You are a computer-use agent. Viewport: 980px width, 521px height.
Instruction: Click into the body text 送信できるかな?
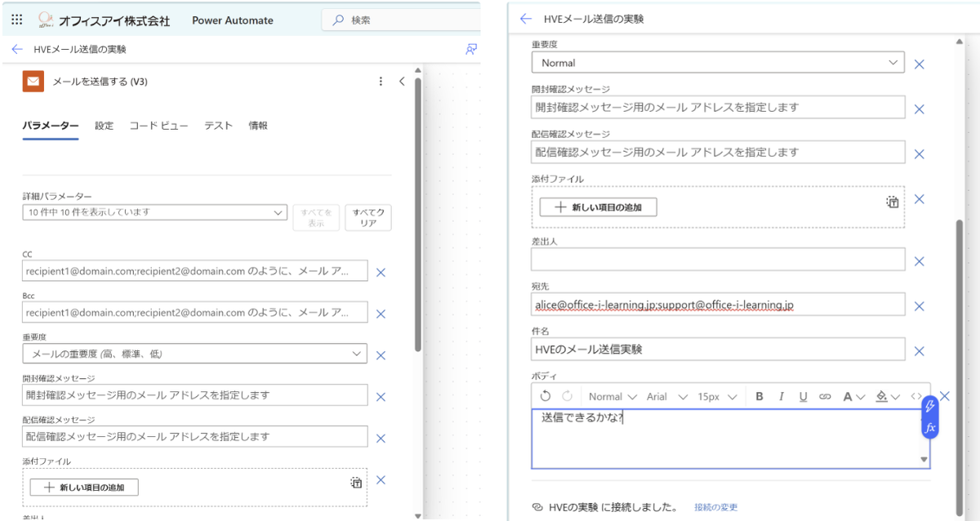[x=581, y=418]
